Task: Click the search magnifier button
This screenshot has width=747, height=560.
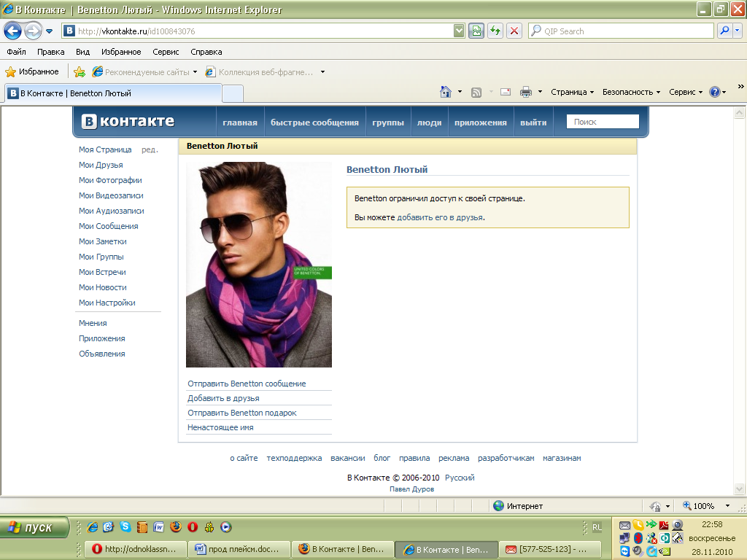Action: click(724, 31)
